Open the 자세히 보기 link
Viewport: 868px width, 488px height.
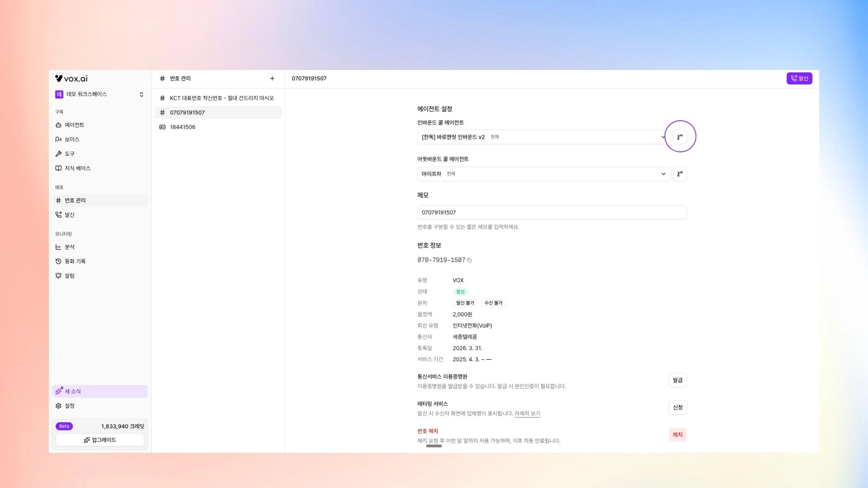[527, 414]
